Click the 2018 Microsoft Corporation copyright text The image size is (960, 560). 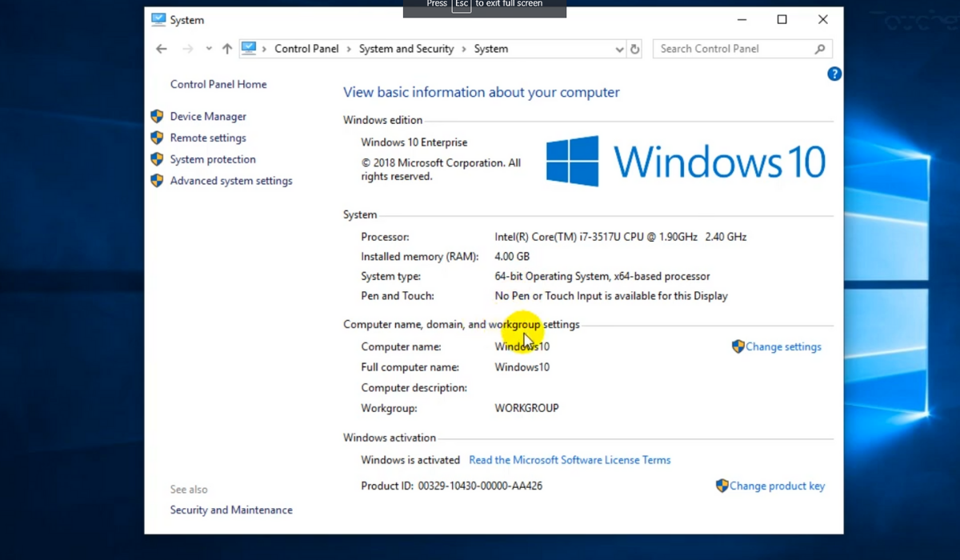point(441,170)
